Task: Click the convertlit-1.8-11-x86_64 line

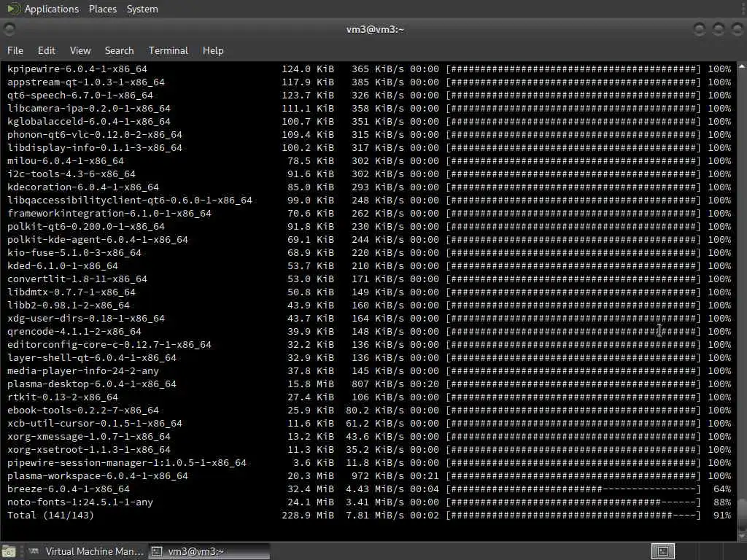Action: (x=369, y=279)
